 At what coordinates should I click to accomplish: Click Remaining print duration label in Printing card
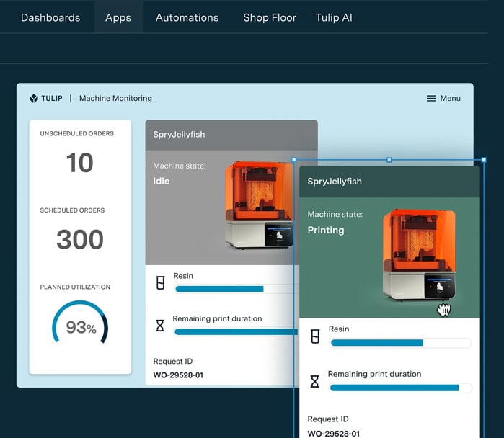pyautogui.click(x=374, y=374)
